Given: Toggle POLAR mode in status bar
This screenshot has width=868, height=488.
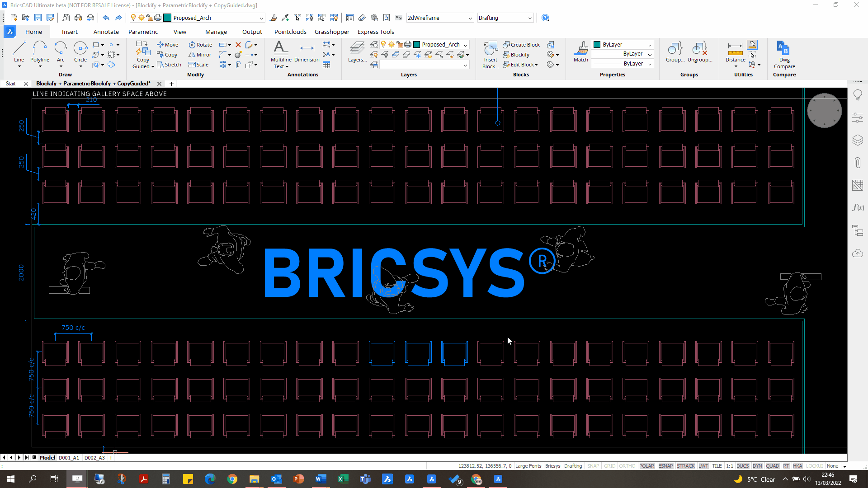Looking at the screenshot, I should coord(647,466).
